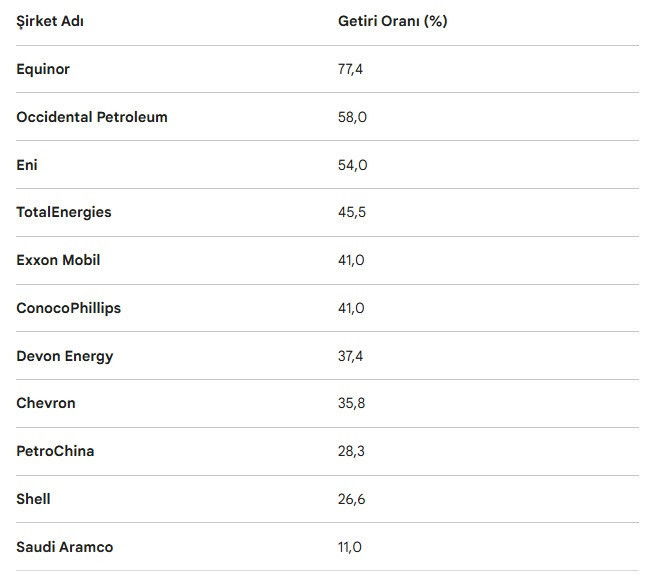The width and height of the screenshot is (667, 580).
Task: Select the Chevron company name
Action: [46, 403]
